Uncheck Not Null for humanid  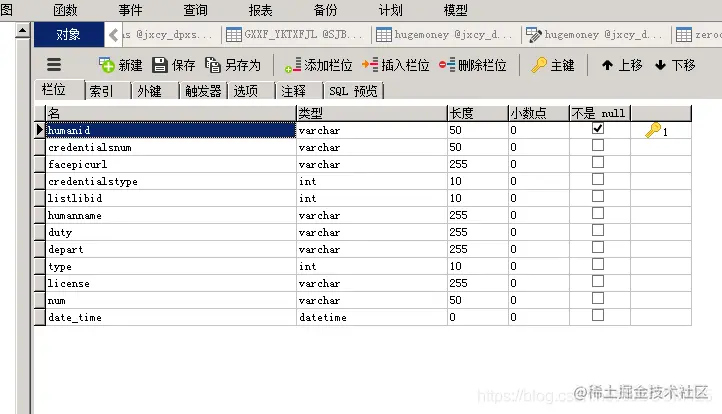[598, 128]
